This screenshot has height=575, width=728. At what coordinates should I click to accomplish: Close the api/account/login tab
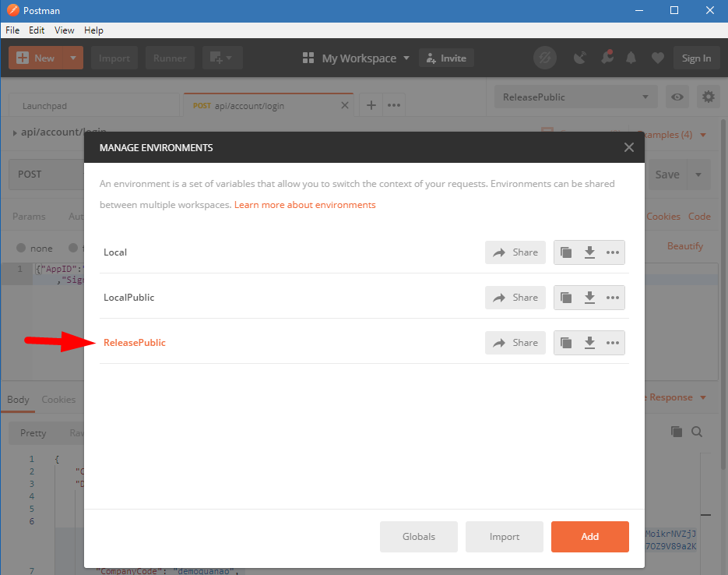pos(345,105)
